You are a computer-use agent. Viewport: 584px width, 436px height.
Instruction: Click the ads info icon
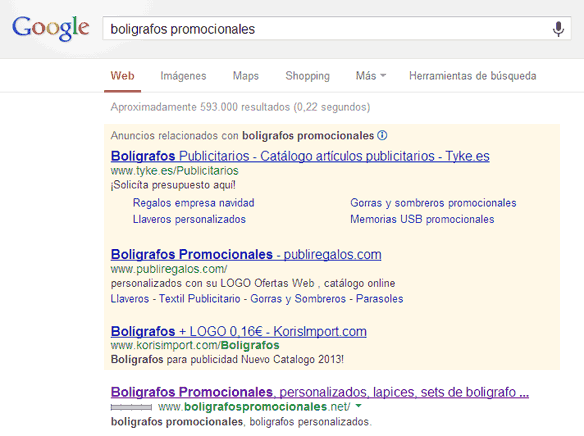[x=382, y=135]
